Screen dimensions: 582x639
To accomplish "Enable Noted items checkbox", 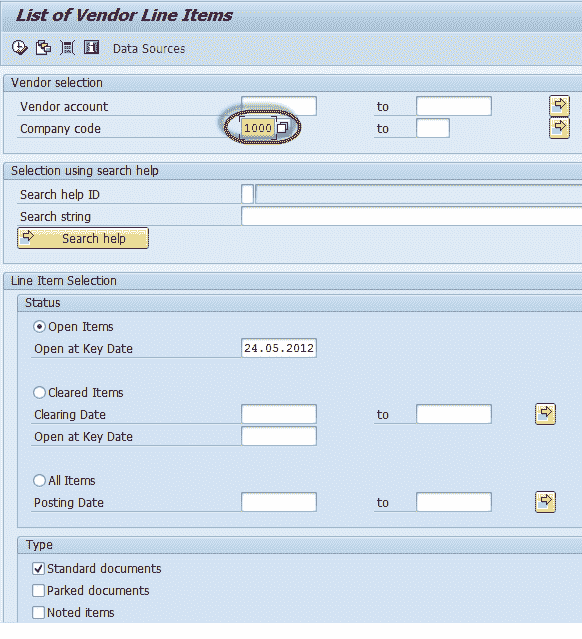I will tap(38, 613).
